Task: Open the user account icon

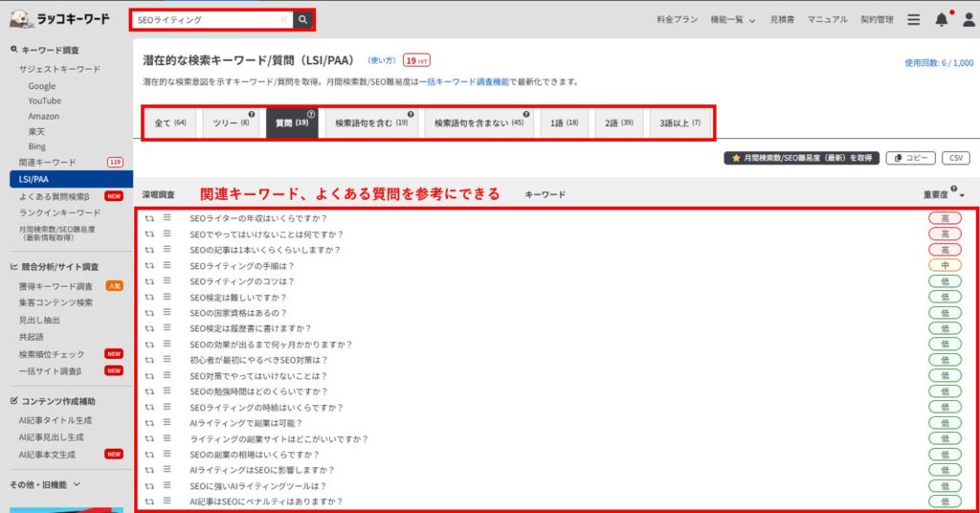Action: click(x=969, y=19)
